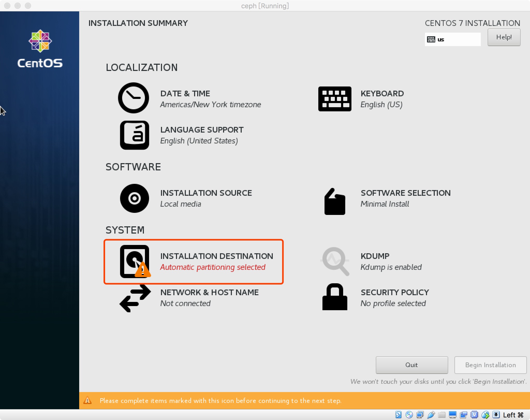Click Begin Installation button
530x420 pixels.
click(x=490, y=365)
